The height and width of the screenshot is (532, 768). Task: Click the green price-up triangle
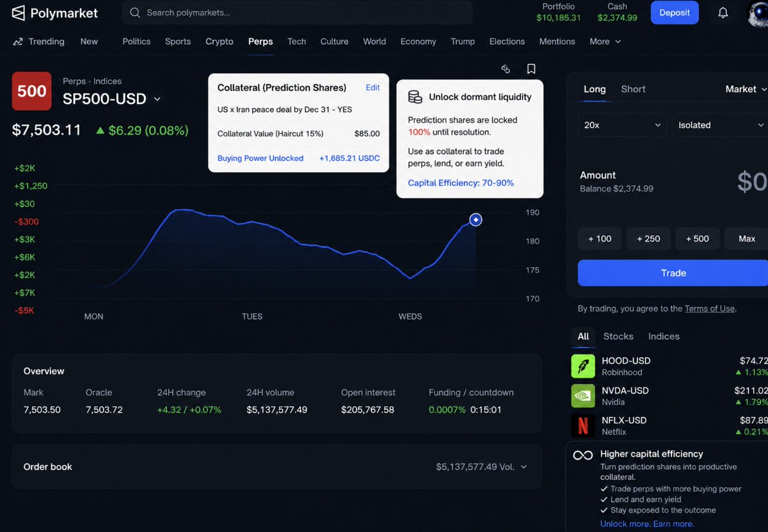[x=100, y=131]
